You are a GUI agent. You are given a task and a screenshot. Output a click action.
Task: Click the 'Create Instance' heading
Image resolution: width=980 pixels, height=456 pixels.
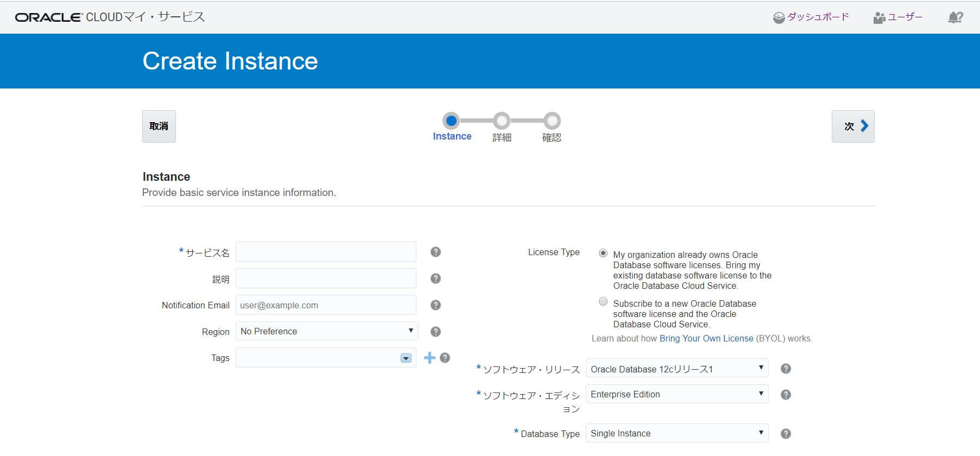[x=230, y=61]
